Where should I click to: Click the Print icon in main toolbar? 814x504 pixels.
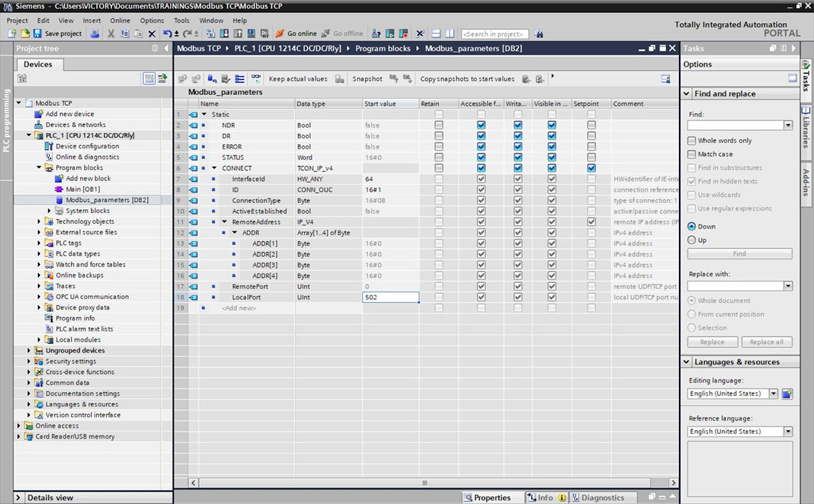click(96, 33)
